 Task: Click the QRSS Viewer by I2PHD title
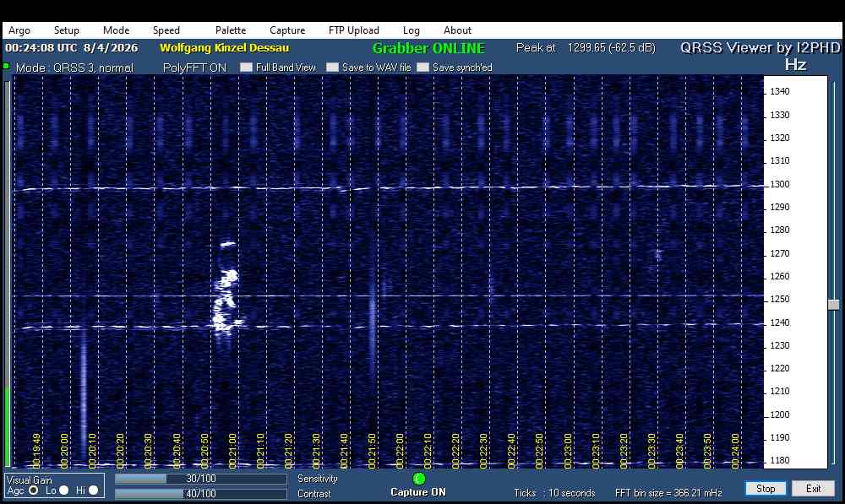click(x=760, y=48)
